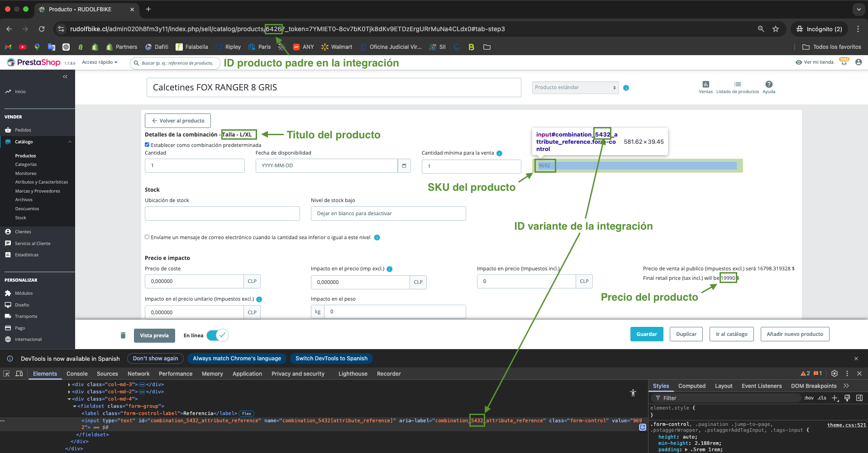Switch to the Console tab
This screenshot has width=868, height=453.
77,374
